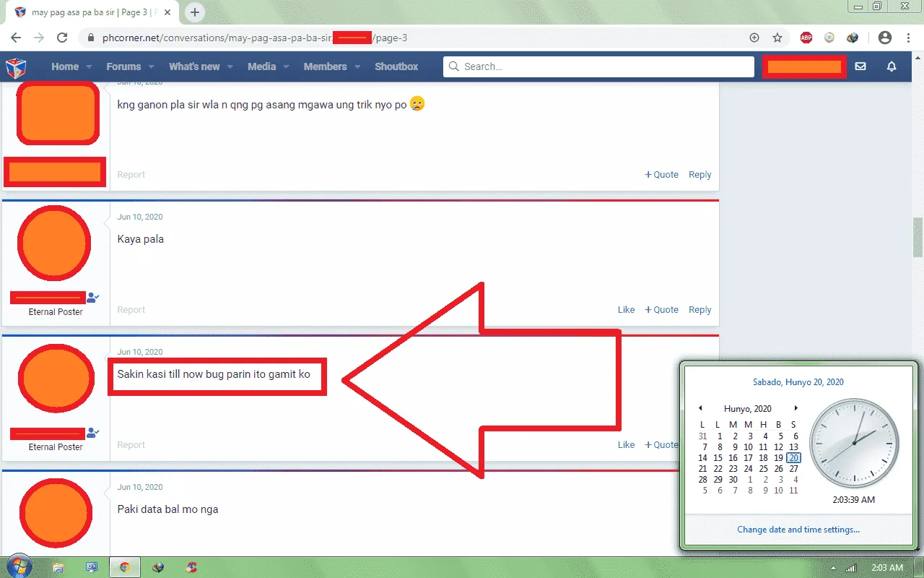
Task: Reply to the "Kaya pala" message
Action: 699,309
